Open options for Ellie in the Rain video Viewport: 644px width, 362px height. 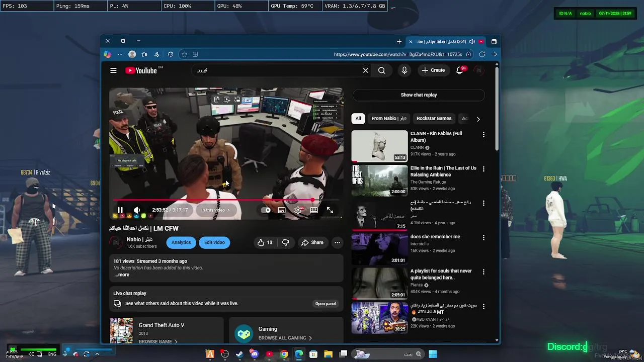pos(484,169)
